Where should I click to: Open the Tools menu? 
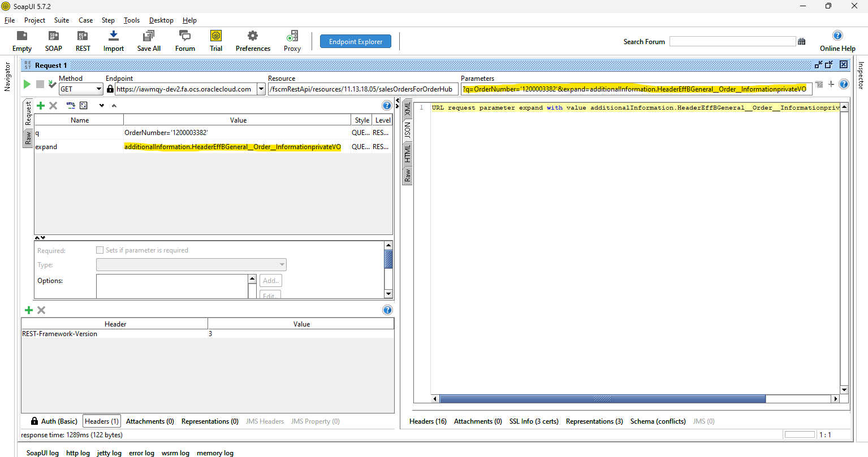point(132,20)
